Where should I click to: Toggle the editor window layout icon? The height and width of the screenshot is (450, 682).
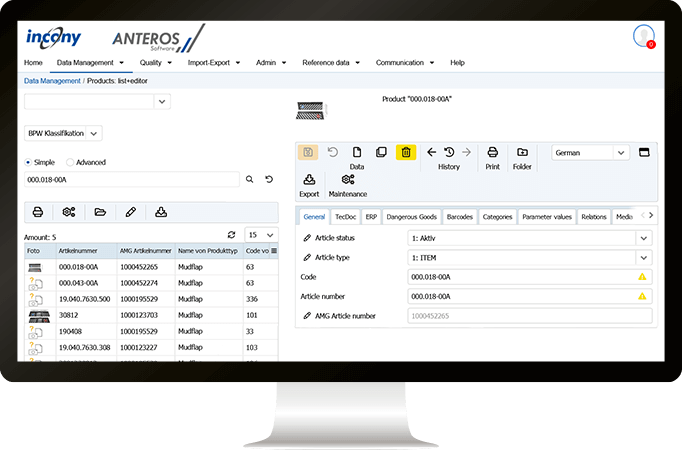pos(644,152)
